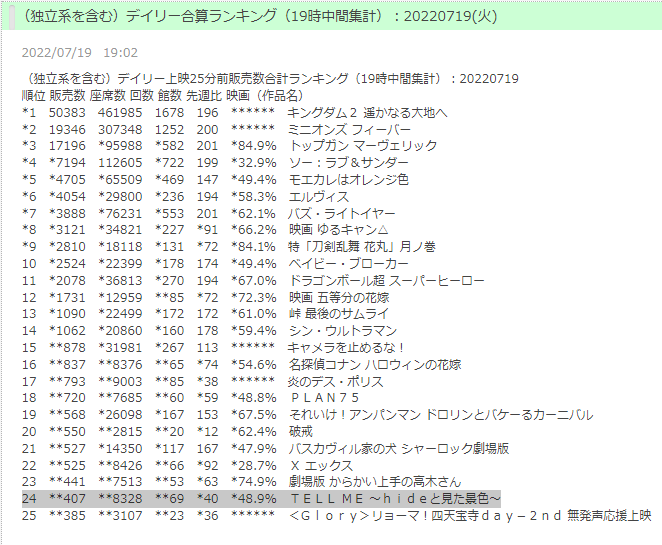
Task: Click the title ドラゴンボール超 スーパーヒーロー
Action: [x=386, y=280]
